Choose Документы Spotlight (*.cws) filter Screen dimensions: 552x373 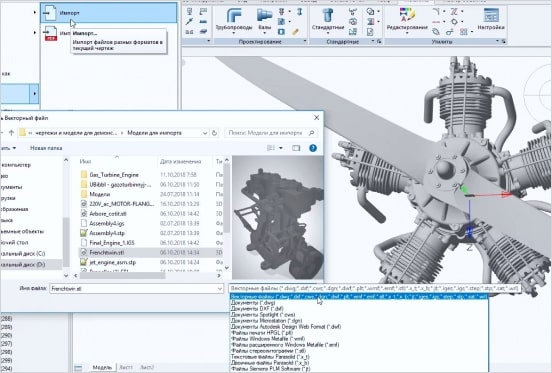click(263, 315)
